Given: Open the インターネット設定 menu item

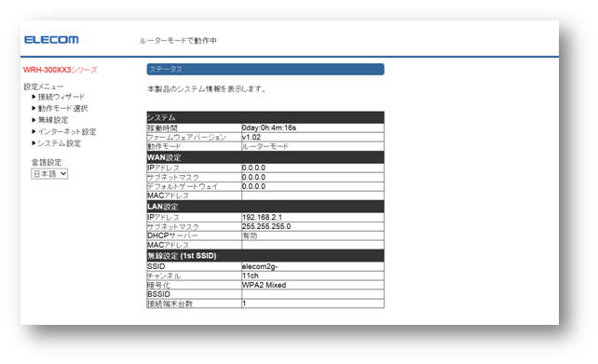Looking at the screenshot, I should [x=67, y=131].
